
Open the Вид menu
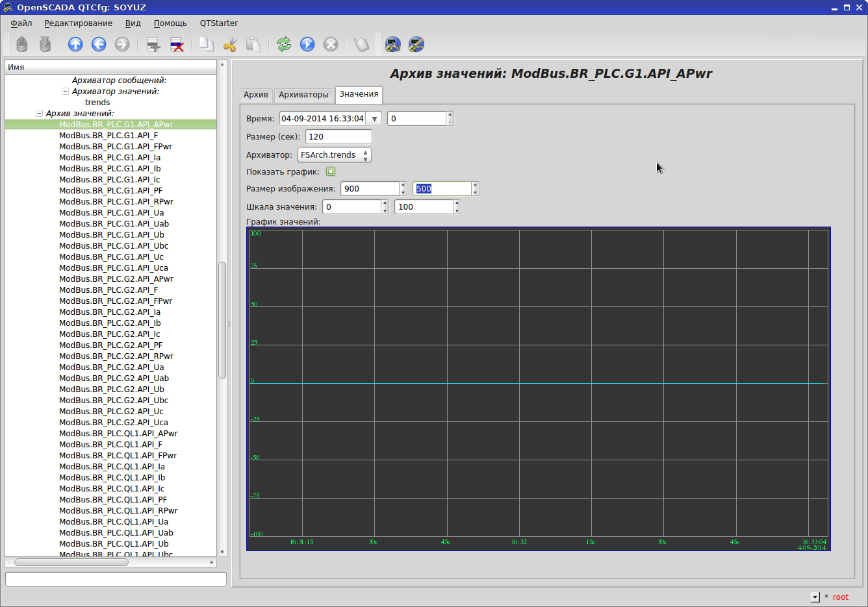[133, 23]
